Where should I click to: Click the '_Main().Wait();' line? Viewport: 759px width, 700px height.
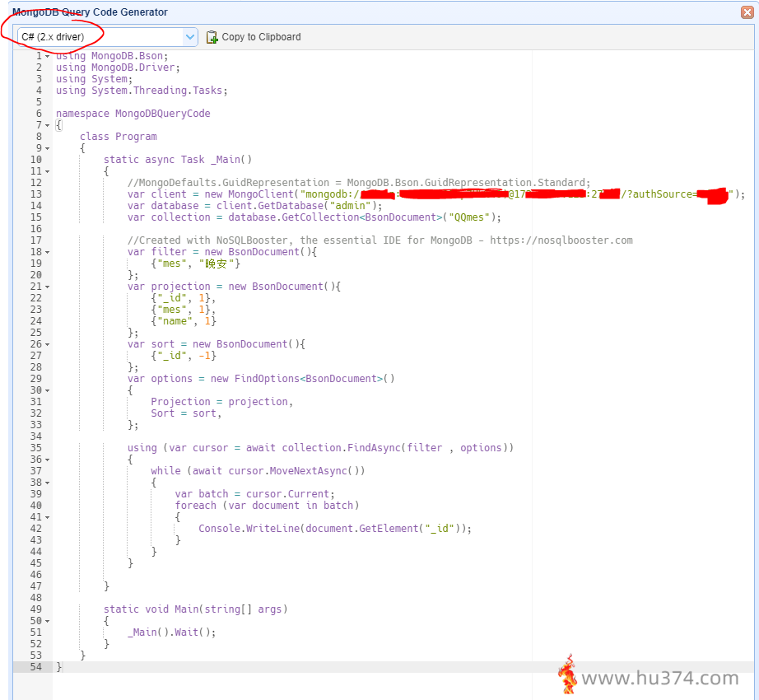click(x=172, y=632)
